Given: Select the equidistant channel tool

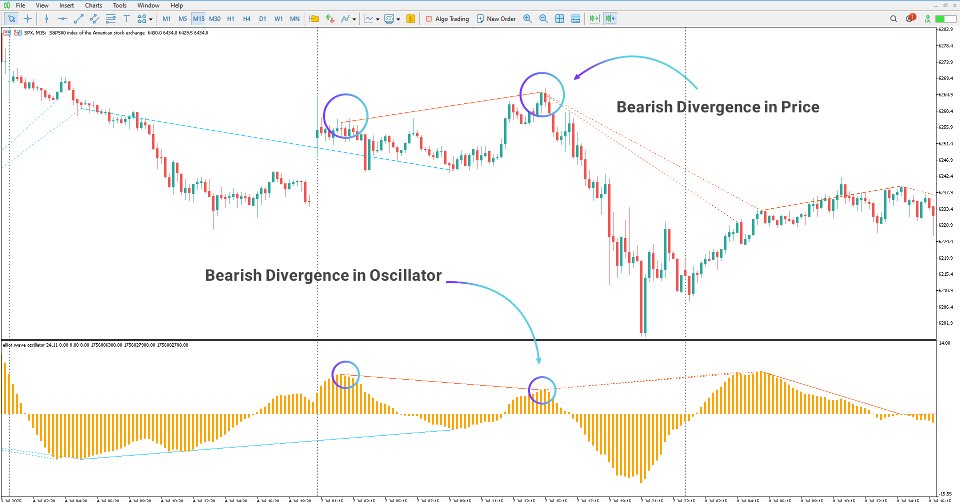Looking at the screenshot, I should pos(94,19).
